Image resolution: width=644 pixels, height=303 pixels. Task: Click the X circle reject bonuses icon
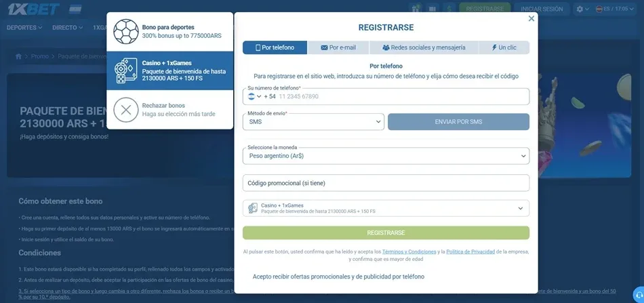pyautogui.click(x=126, y=110)
